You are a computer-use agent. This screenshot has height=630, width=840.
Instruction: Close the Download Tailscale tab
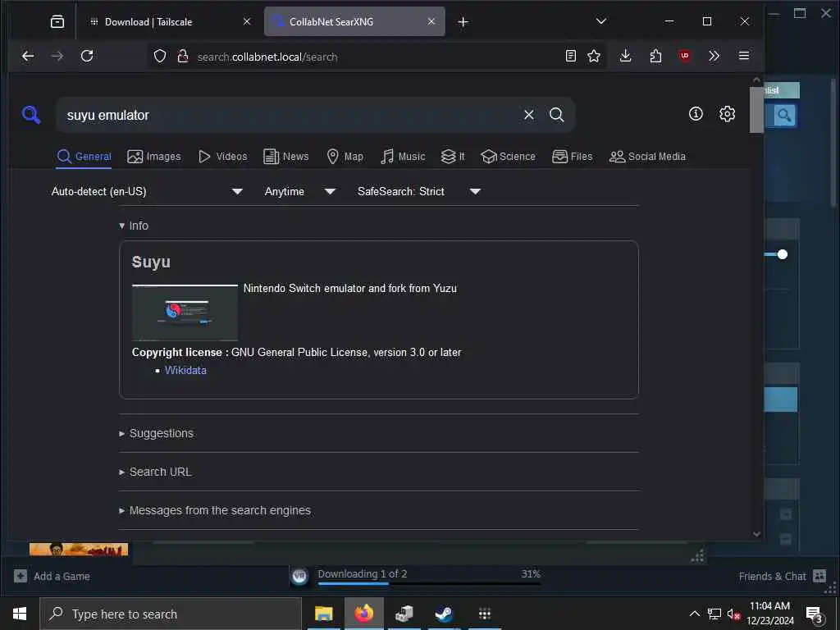pyautogui.click(x=247, y=21)
